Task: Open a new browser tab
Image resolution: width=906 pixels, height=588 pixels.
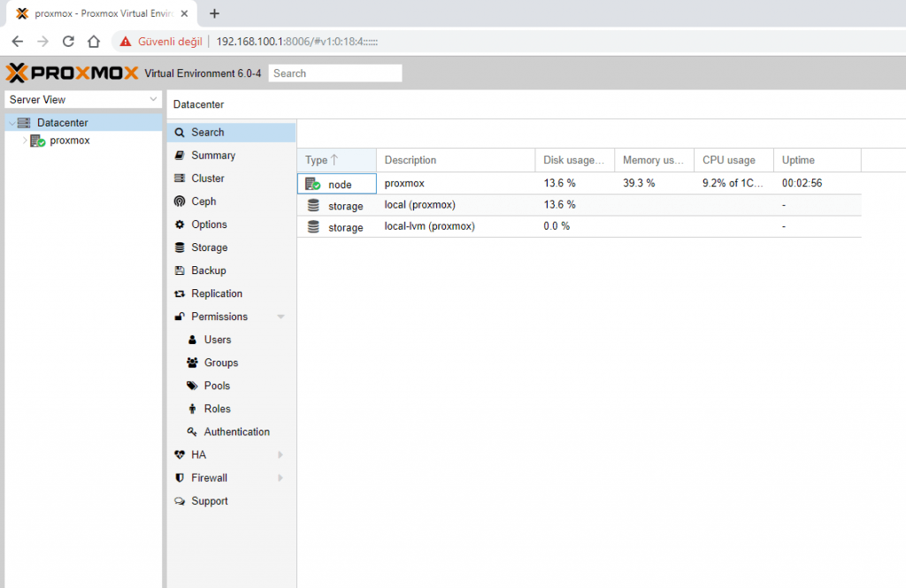Action: click(x=214, y=13)
